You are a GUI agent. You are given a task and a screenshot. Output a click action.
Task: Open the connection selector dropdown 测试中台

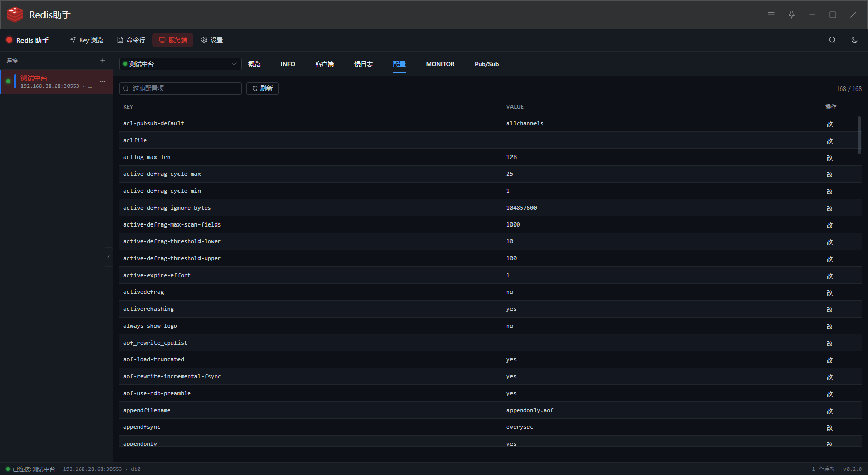181,64
